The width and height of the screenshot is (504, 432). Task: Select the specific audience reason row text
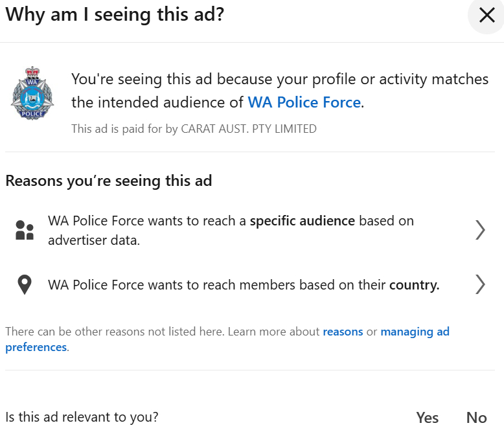tap(230, 230)
